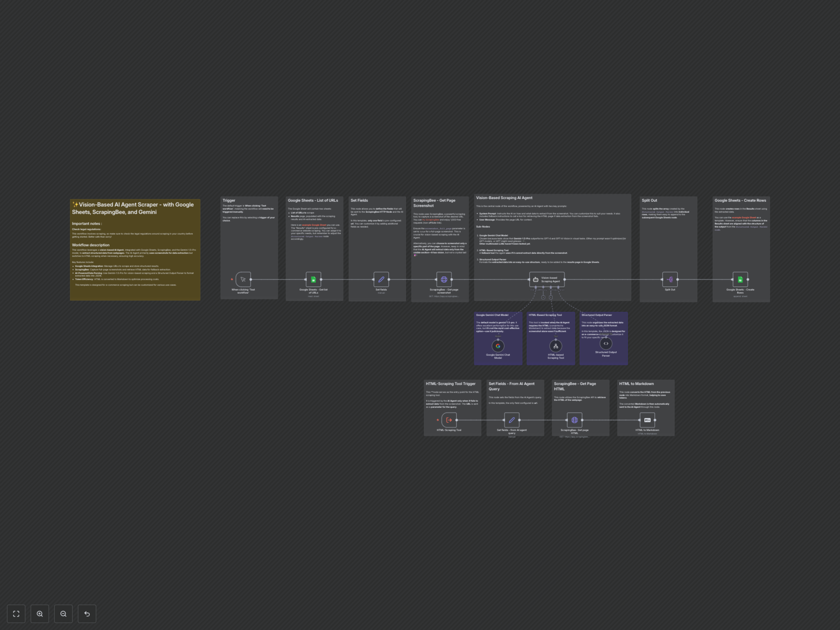Open the 'try ScrapingBee' link
Screen dimensions: 840x630
[431, 219]
